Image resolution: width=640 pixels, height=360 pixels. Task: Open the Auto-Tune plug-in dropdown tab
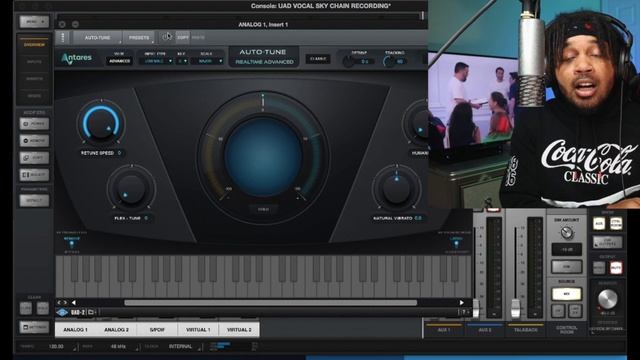[x=98, y=38]
